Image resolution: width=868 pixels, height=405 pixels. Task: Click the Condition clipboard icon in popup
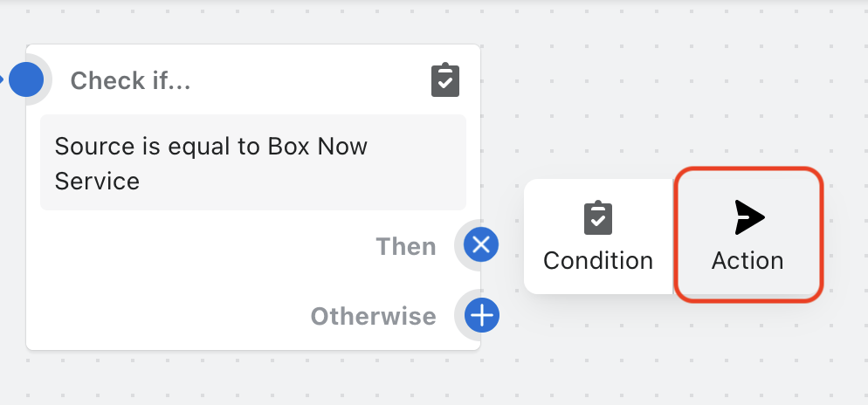(x=598, y=218)
